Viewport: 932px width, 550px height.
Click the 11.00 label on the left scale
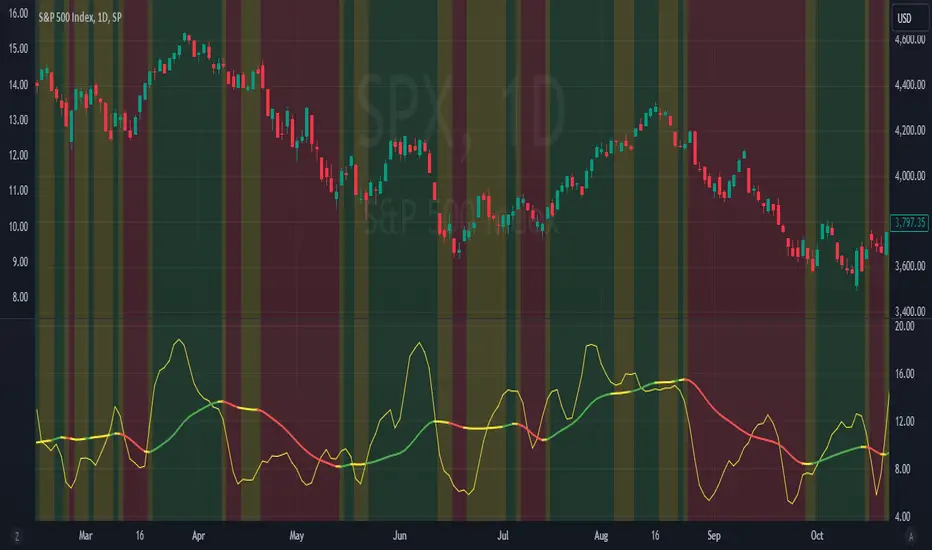tap(18, 190)
